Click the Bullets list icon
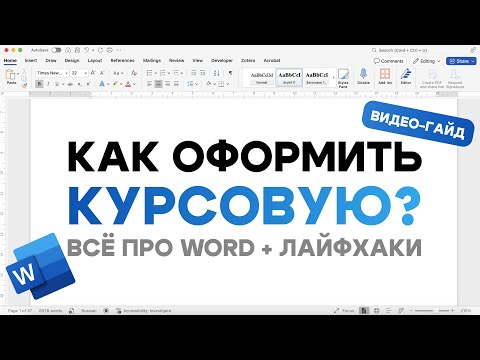 (x=149, y=73)
